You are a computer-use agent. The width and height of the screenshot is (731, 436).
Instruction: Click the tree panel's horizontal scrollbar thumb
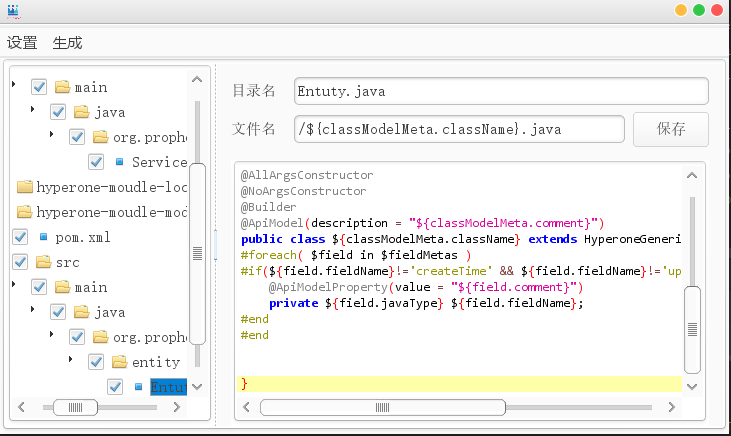[76, 408]
